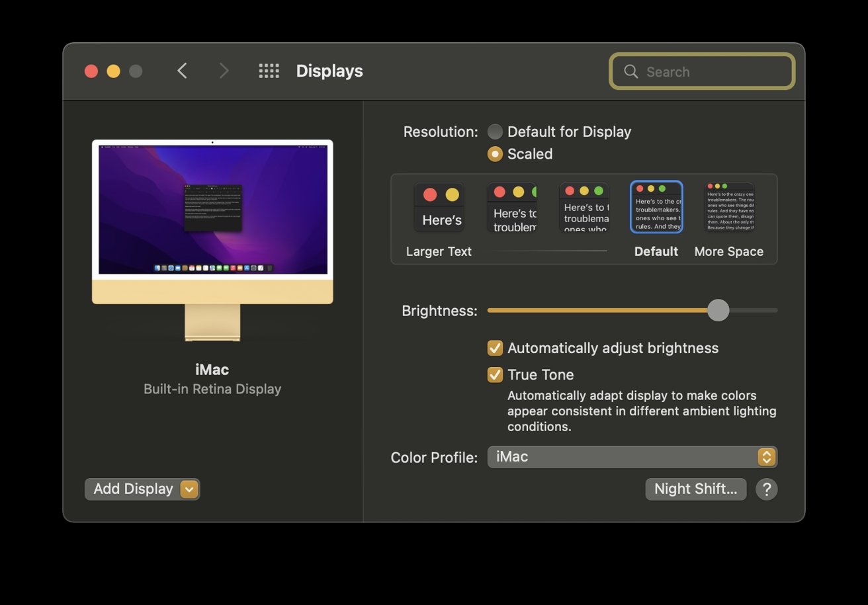Screen dimensions: 868x605
Task: Click the magnifying glass search icon
Action: [x=631, y=71]
